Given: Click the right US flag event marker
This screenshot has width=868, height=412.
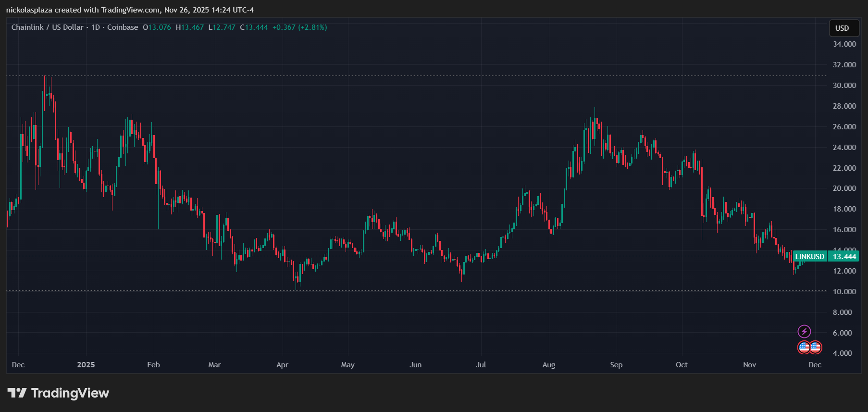Looking at the screenshot, I should 816,347.
